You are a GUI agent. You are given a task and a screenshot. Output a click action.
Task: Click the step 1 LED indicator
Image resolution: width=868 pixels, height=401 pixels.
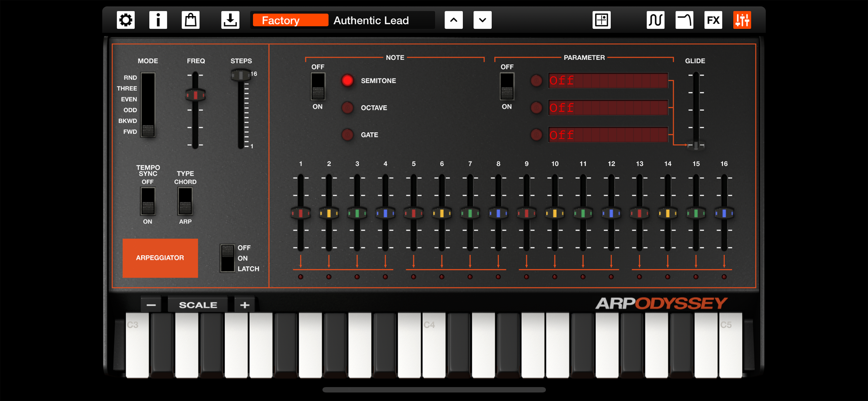coord(301,277)
